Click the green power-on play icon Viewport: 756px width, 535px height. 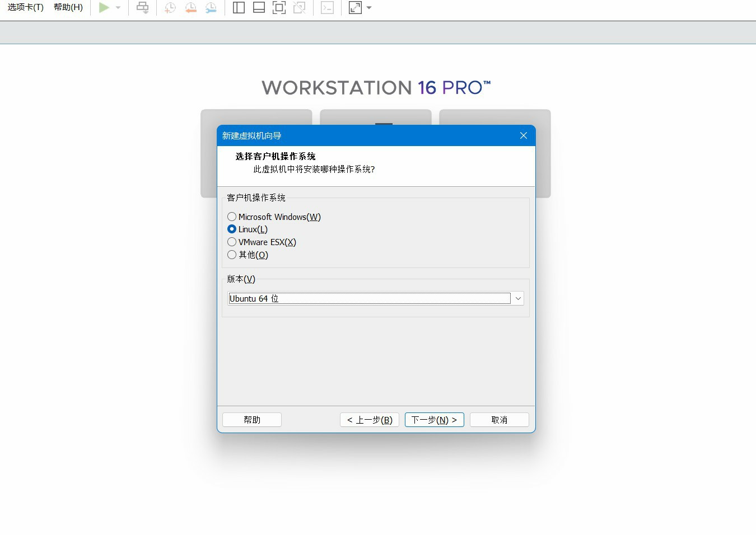click(x=104, y=8)
